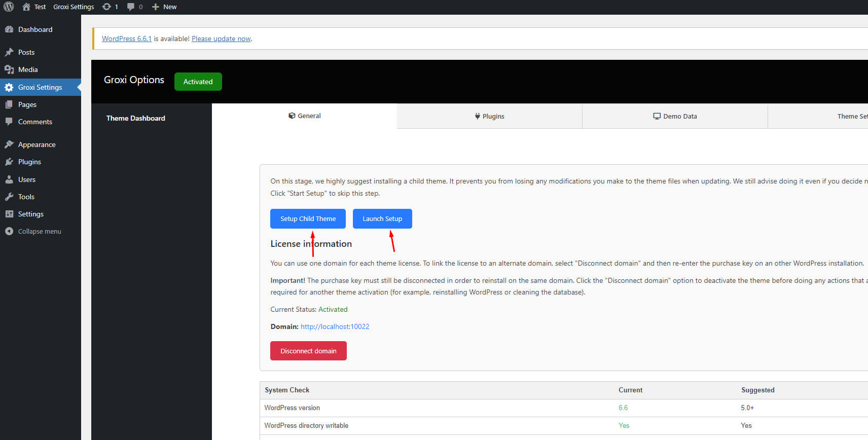This screenshot has height=440, width=868.
Task: Click the Current column header
Action: tap(630, 390)
